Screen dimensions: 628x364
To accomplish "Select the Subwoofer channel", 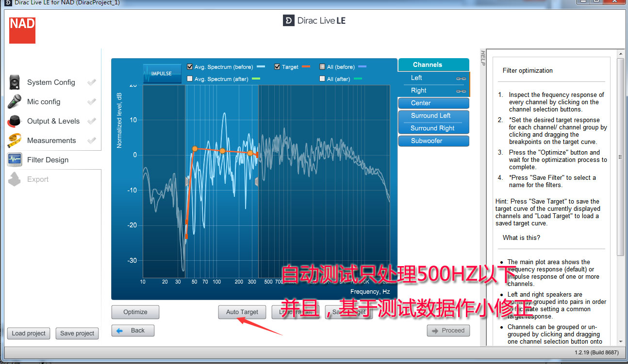I will pos(433,141).
